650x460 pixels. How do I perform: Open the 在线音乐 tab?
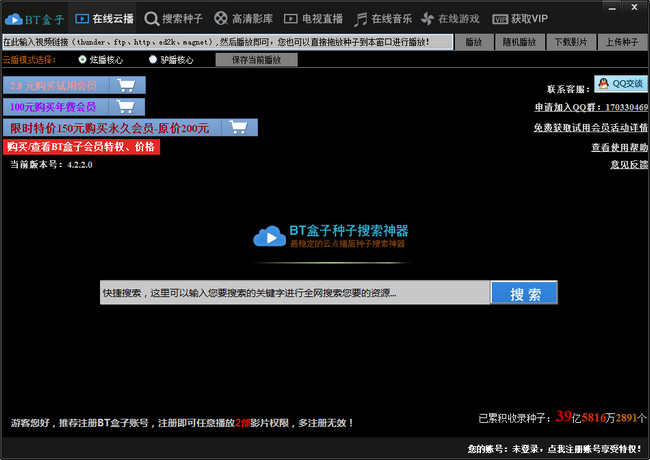pos(383,19)
